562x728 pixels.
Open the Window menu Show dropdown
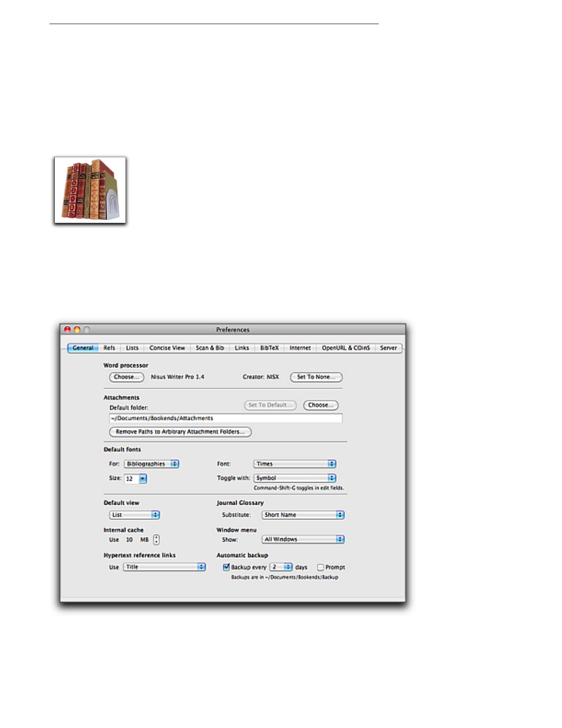pyautogui.click(x=303, y=539)
